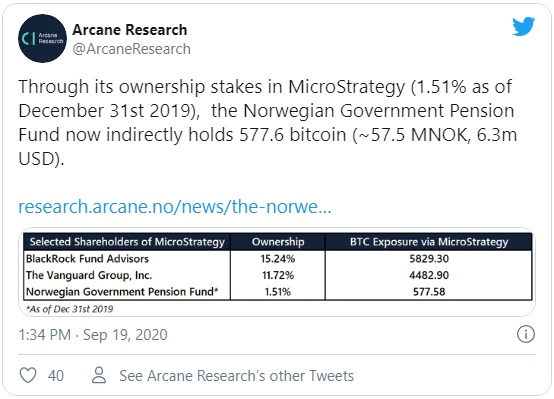This screenshot has width=554, height=399.
Task: Open the @ArcaneResearch handle link
Action: [131, 49]
